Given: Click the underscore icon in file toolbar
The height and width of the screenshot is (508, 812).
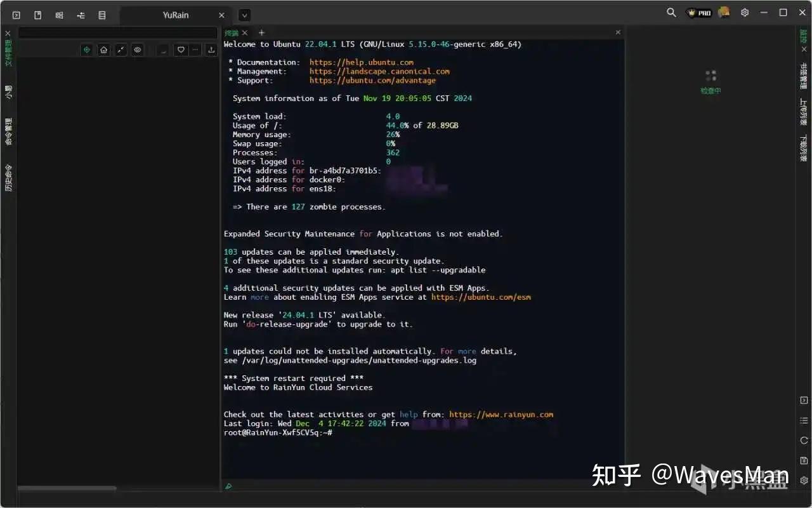Looking at the screenshot, I should (x=164, y=50).
